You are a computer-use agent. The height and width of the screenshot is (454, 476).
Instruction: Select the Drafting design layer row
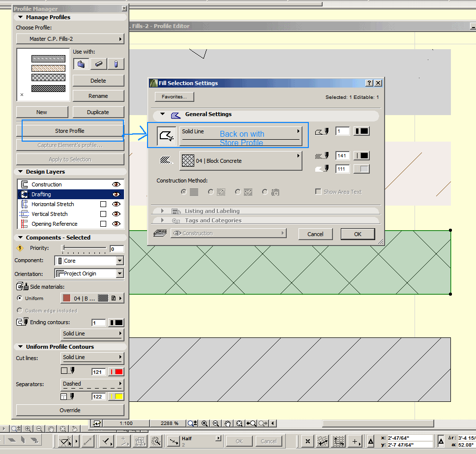coord(71,194)
